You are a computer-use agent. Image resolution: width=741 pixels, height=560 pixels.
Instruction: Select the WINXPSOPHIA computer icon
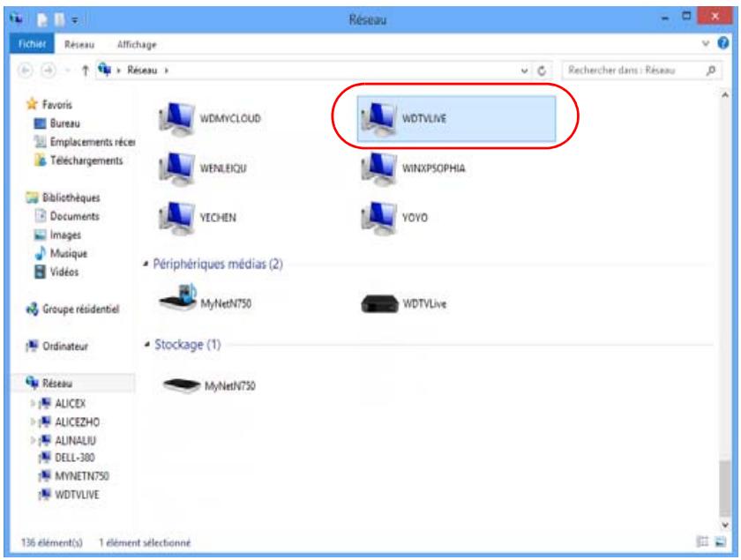tap(379, 168)
